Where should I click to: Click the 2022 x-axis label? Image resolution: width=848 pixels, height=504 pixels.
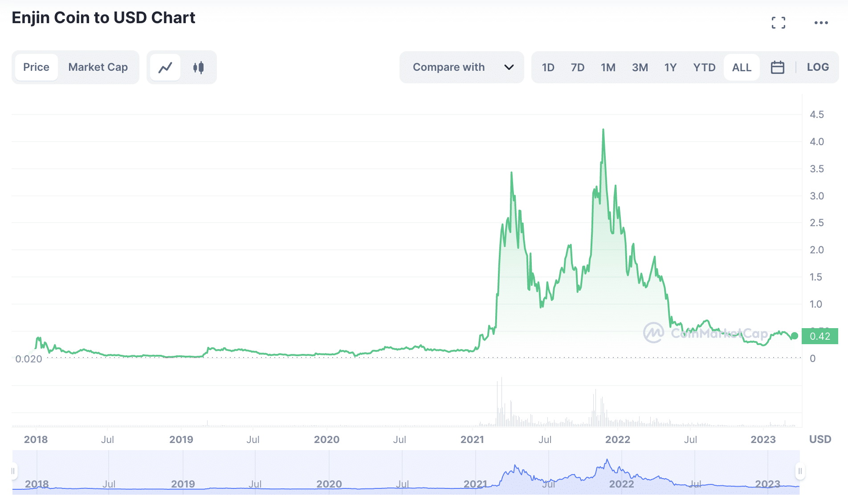(618, 439)
